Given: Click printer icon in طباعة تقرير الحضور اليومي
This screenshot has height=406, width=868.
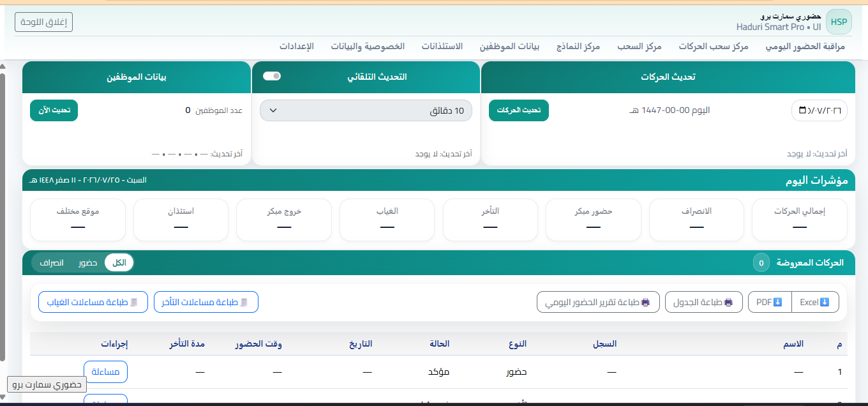Looking at the screenshot, I should tap(645, 302).
